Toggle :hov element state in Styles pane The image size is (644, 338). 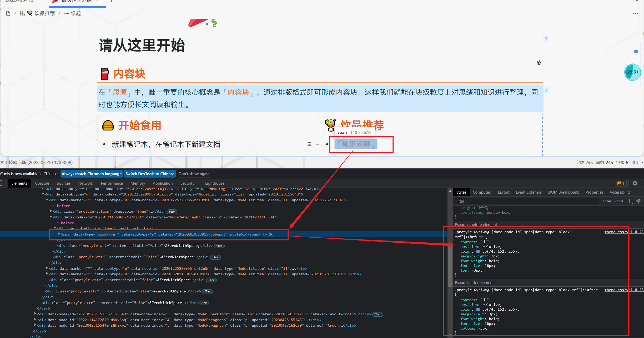607,201
